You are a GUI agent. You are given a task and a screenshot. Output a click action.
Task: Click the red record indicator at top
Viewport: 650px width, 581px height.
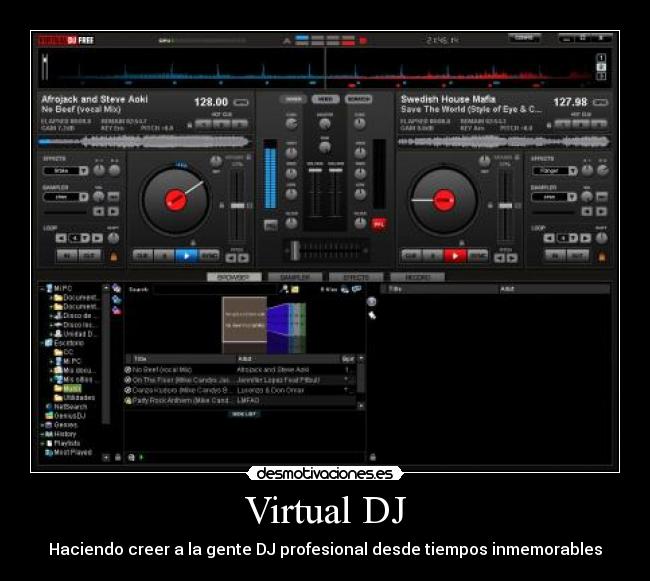363,41
